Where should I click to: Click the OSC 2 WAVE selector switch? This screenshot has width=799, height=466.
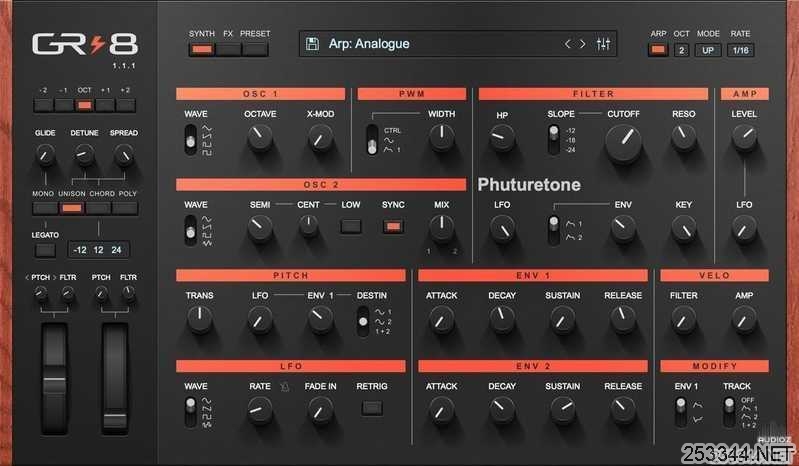click(x=191, y=230)
